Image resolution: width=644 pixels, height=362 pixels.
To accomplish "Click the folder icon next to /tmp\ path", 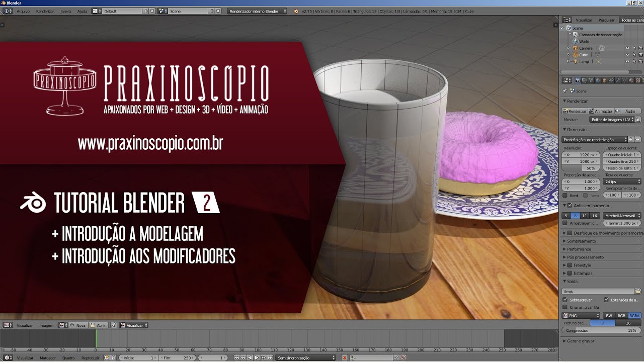I will (637, 291).
